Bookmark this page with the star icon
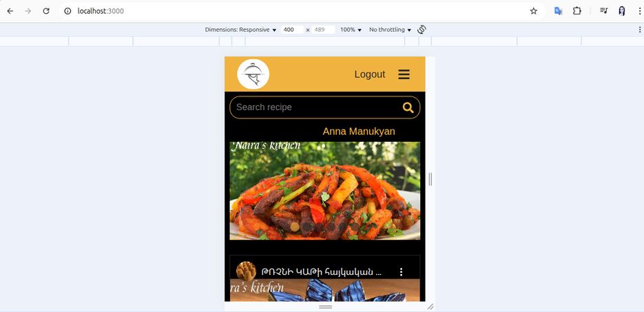The width and height of the screenshot is (644, 312). tap(534, 11)
